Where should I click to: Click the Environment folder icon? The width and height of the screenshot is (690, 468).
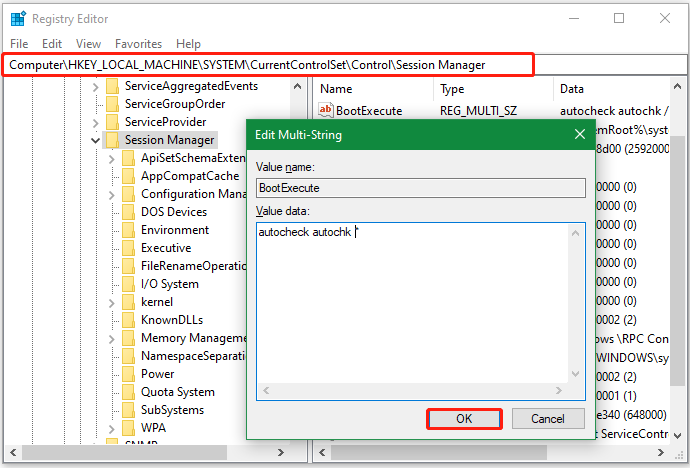point(128,230)
